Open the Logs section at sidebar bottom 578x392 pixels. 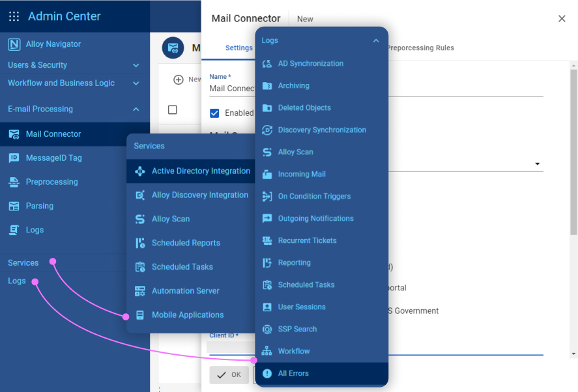click(x=17, y=281)
